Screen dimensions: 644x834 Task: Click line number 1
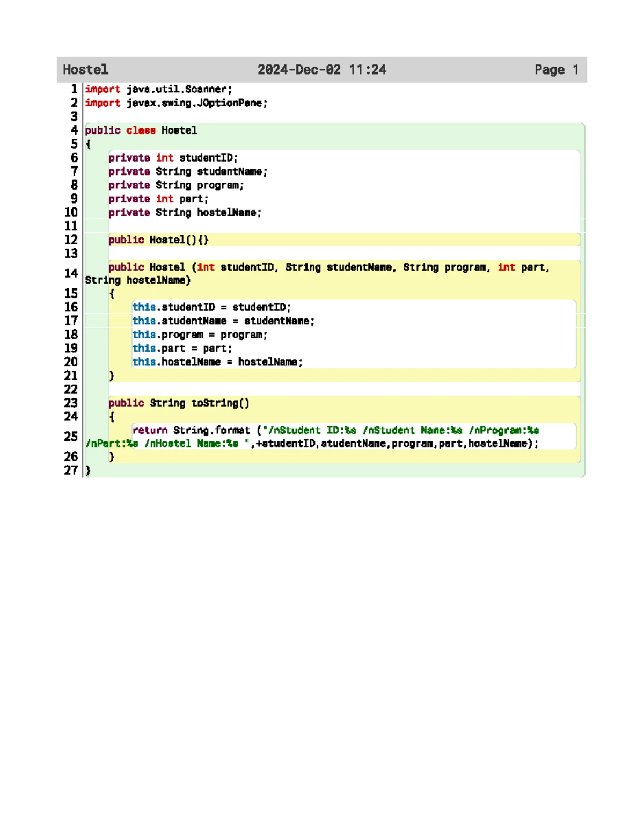pos(74,89)
